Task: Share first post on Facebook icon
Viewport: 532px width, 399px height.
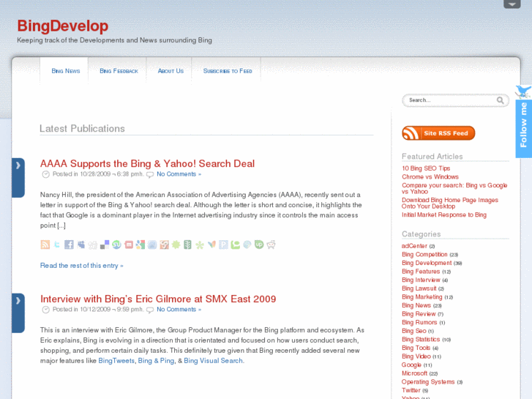Action: point(69,245)
